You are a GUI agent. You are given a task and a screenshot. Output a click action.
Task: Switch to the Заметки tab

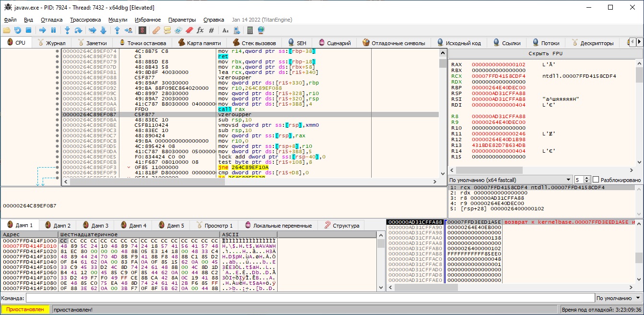[92, 43]
